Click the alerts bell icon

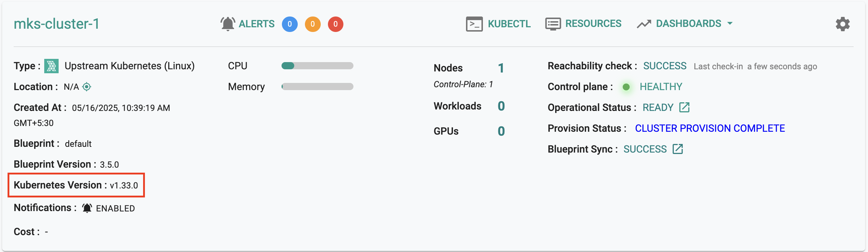(228, 24)
